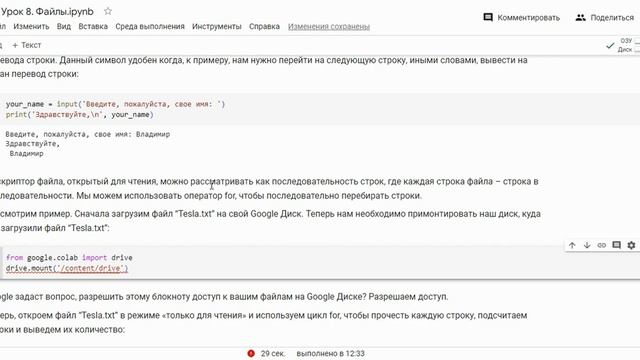
Task: Open the cell settings gear icon
Action: coord(631,245)
